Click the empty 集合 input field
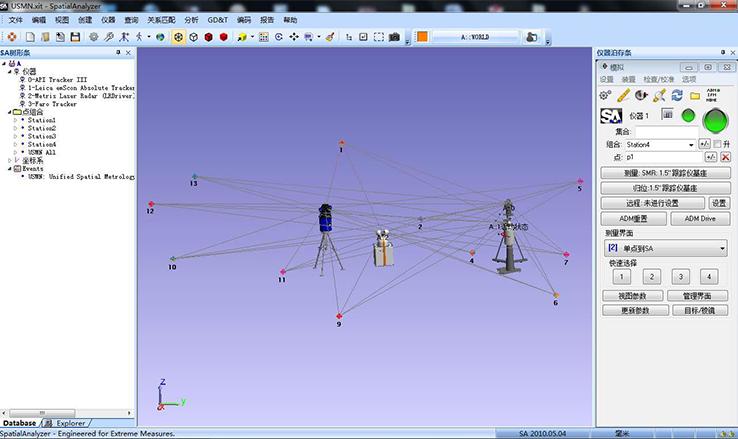Image resolution: width=738 pixels, height=439 pixels. coord(668,132)
